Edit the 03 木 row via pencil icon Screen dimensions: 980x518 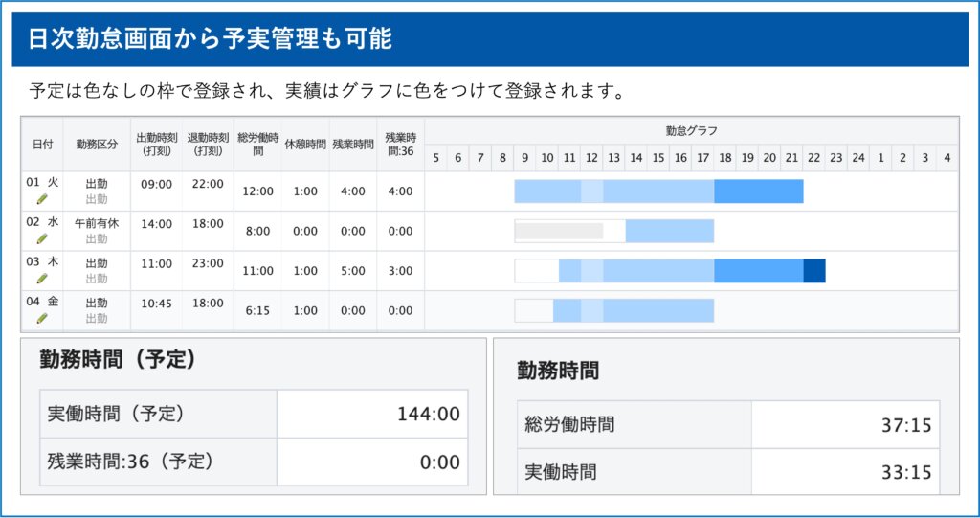tap(41, 279)
